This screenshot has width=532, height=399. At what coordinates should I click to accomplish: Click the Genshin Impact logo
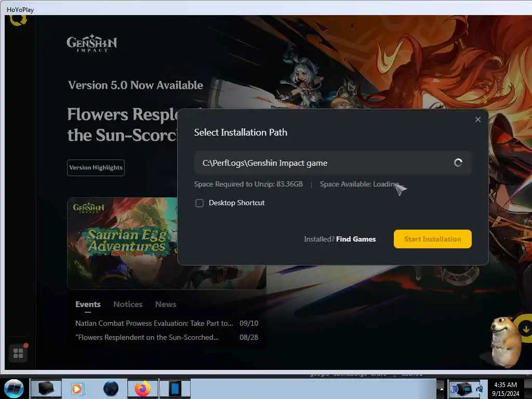(x=92, y=43)
